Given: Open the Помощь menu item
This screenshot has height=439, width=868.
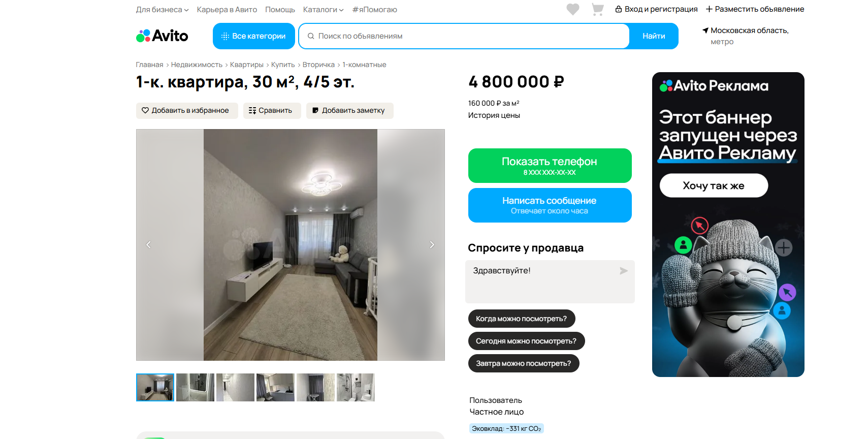Looking at the screenshot, I should 280,10.
